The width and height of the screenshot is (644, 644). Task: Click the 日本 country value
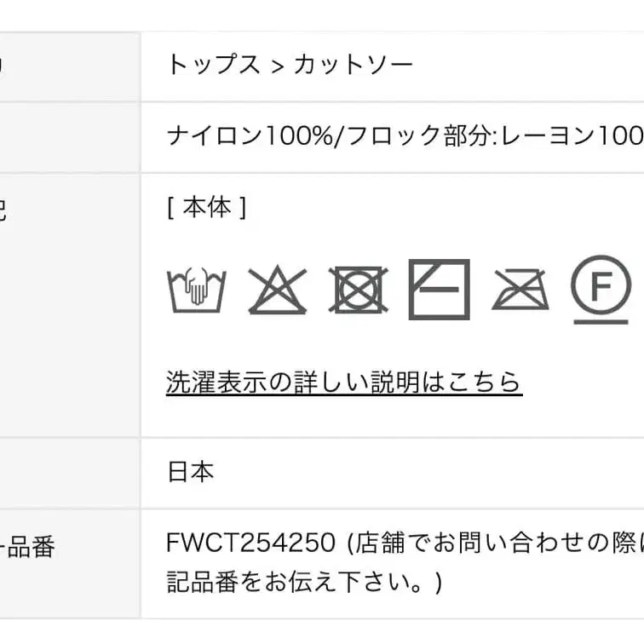tap(190, 472)
